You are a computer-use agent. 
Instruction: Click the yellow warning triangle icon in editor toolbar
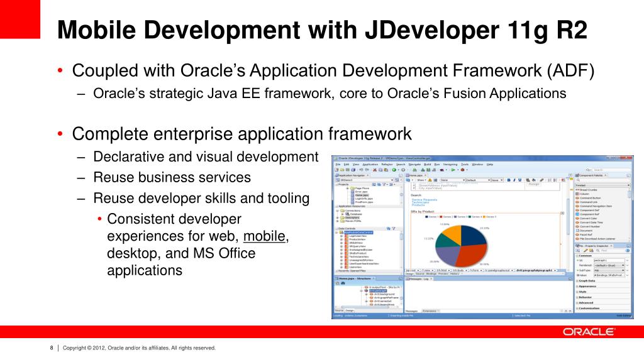tap(430, 180)
